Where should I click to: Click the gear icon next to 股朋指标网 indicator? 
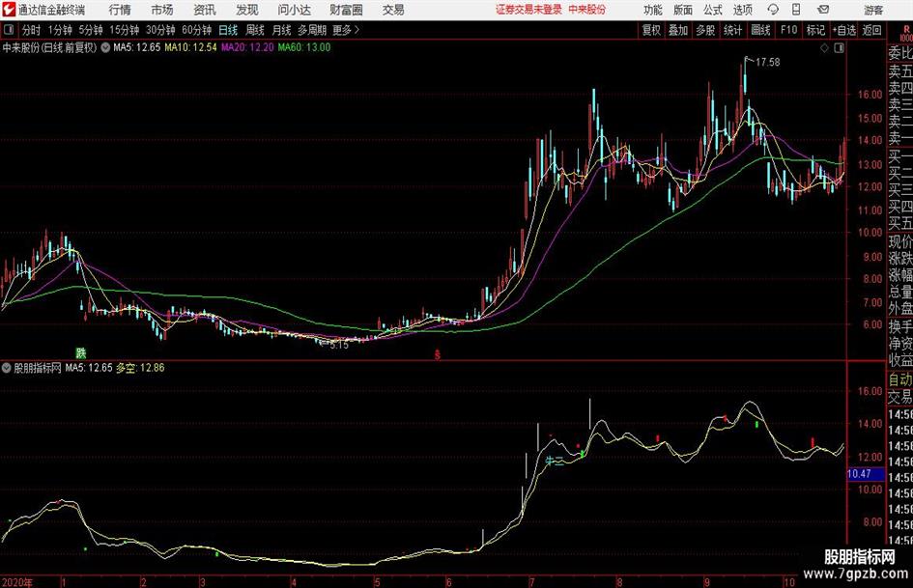pyautogui.click(x=7, y=368)
